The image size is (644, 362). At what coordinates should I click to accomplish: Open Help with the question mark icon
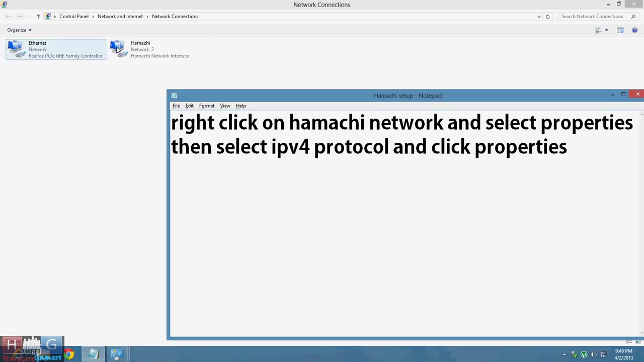tap(634, 30)
